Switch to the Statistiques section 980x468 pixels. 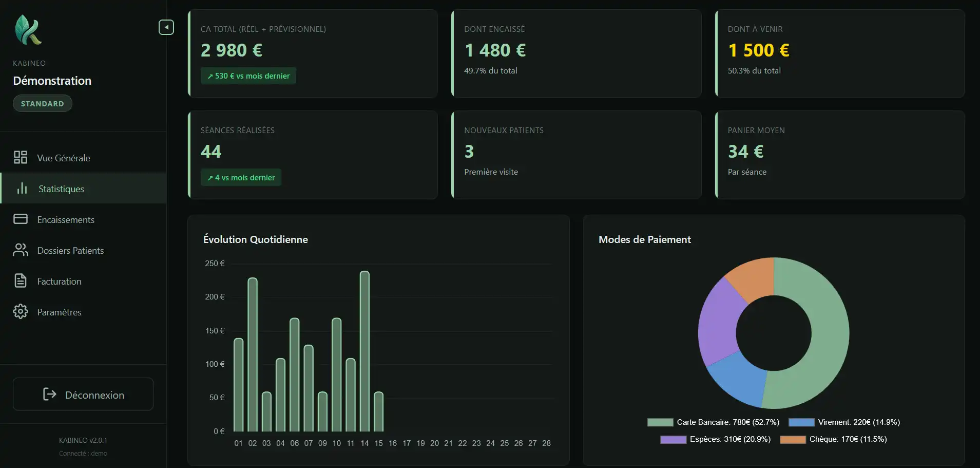(61, 189)
